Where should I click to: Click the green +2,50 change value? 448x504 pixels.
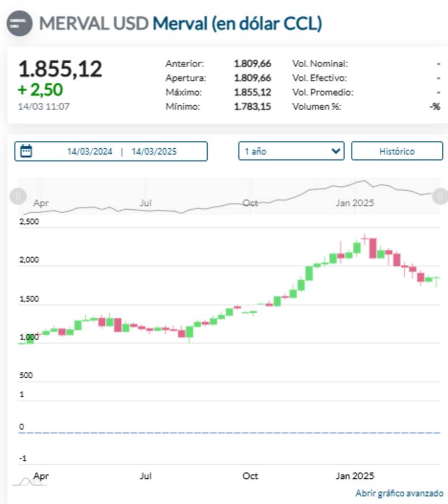(x=40, y=90)
